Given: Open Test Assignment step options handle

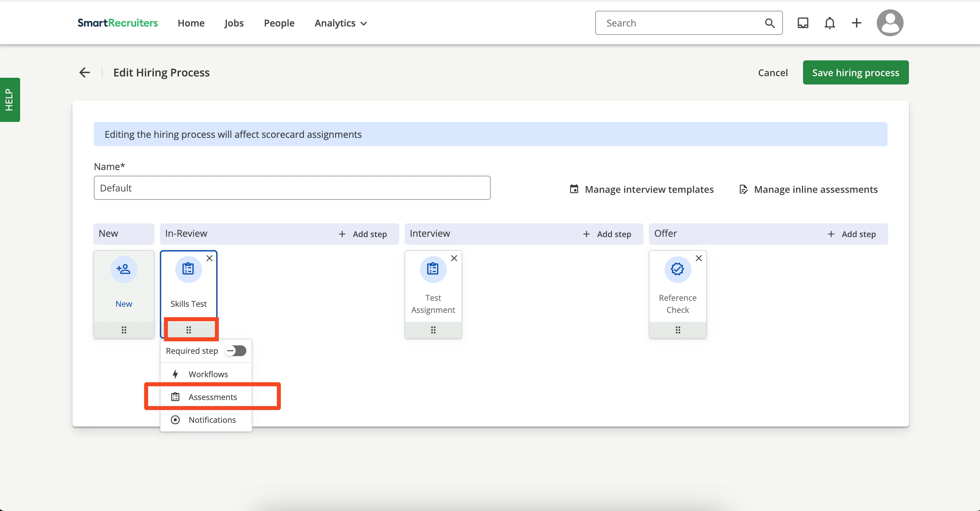Looking at the screenshot, I should (433, 330).
